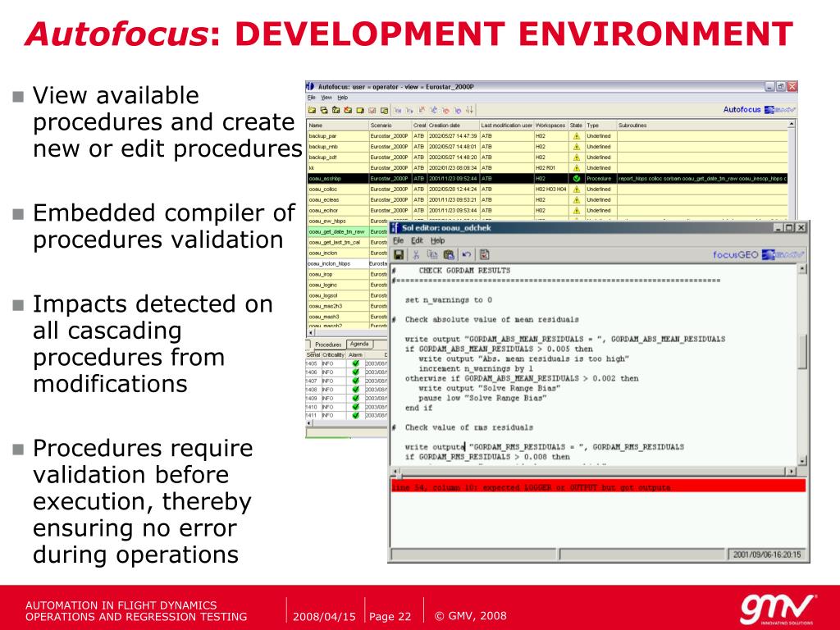Click the Sol editor vertical scrollbar thumb

[802, 352]
